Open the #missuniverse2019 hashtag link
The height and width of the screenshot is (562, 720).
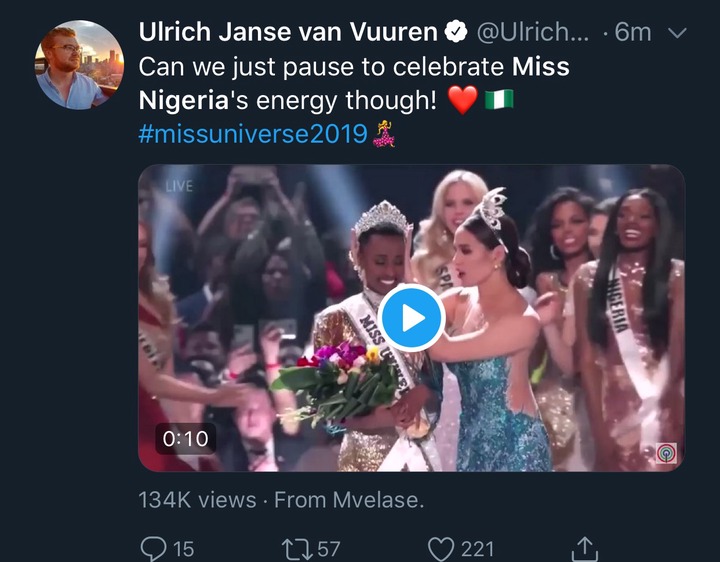pos(253,134)
